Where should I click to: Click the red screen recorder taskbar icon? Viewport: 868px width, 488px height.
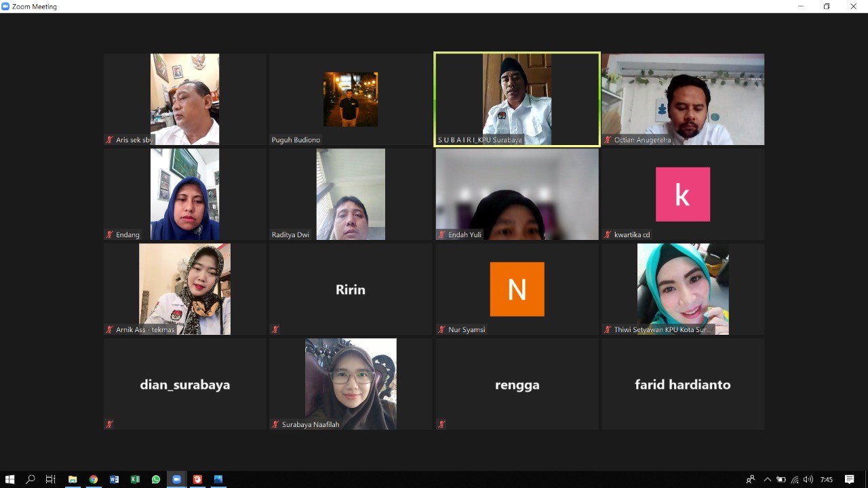click(x=197, y=479)
